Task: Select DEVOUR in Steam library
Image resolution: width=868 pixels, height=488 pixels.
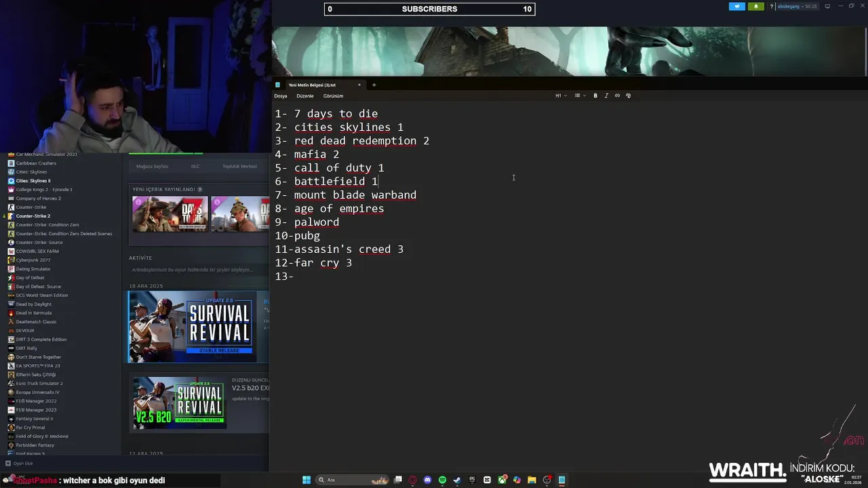Action: point(25,331)
